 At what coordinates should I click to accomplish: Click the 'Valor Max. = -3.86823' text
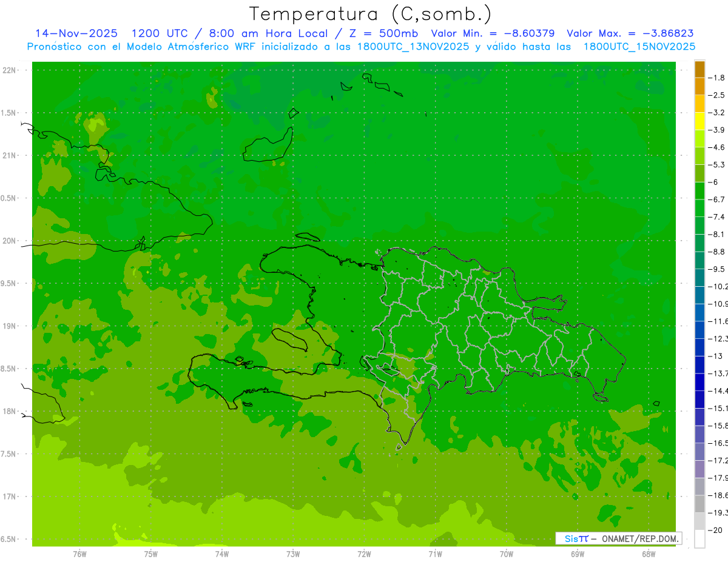point(630,33)
